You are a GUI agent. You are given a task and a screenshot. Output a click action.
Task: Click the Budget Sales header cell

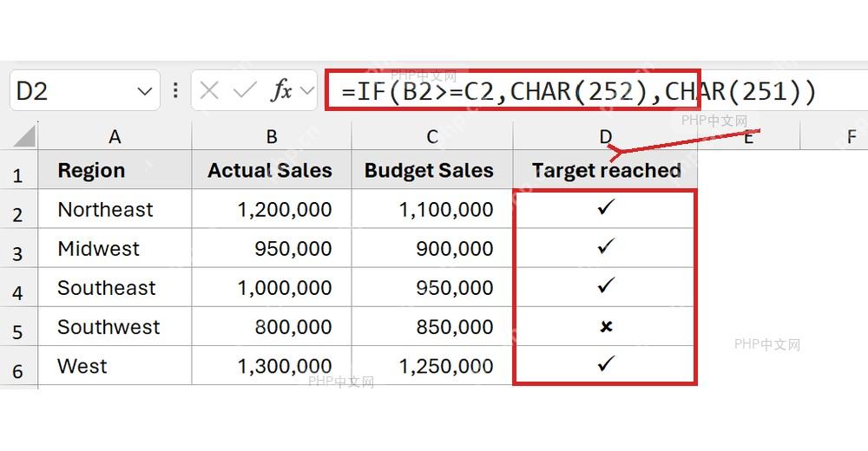432,170
